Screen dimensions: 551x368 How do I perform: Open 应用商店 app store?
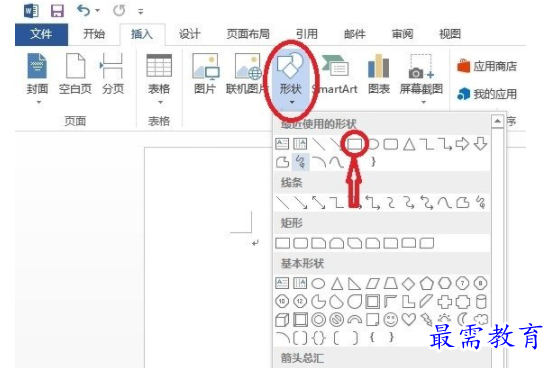click(x=487, y=66)
